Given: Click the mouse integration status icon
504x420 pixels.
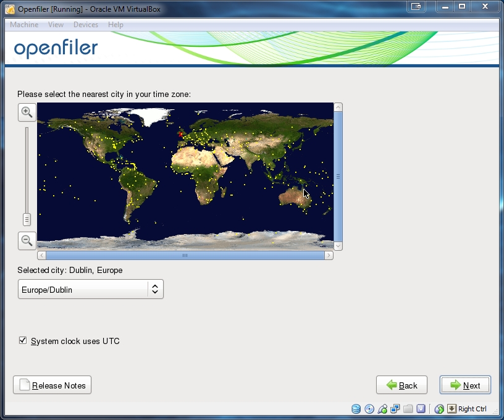Looking at the screenshot, I should click(x=439, y=409).
